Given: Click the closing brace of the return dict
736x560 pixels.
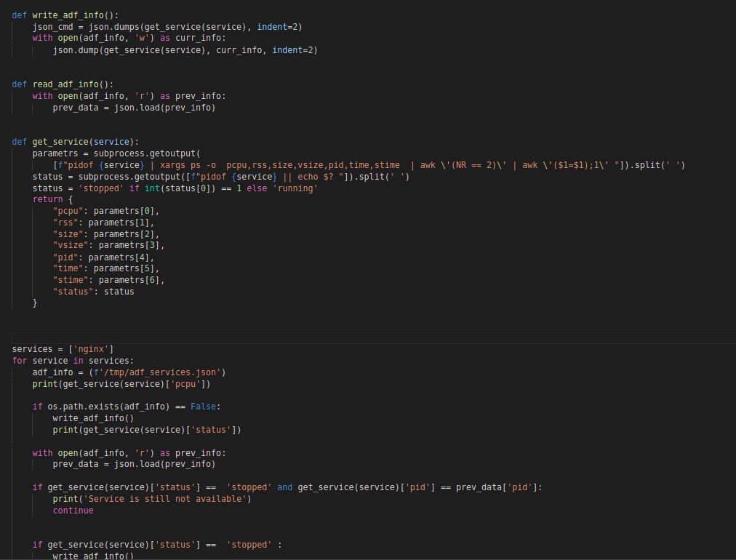Looking at the screenshot, I should 35,303.
